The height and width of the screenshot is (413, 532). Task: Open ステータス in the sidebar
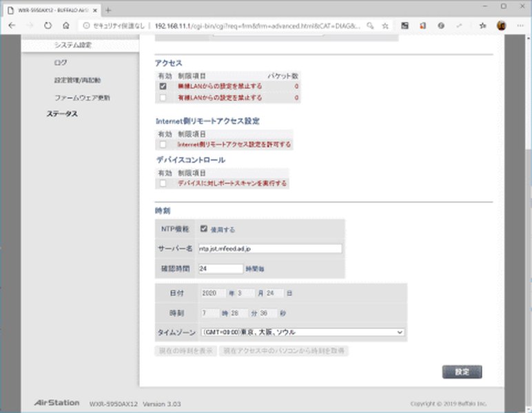62,114
